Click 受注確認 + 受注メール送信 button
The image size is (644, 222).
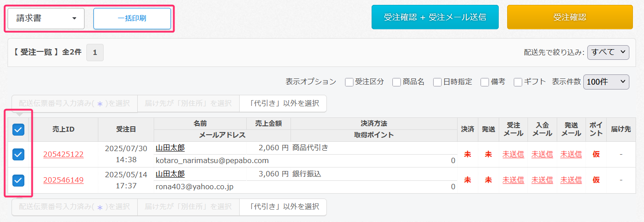tap(435, 17)
